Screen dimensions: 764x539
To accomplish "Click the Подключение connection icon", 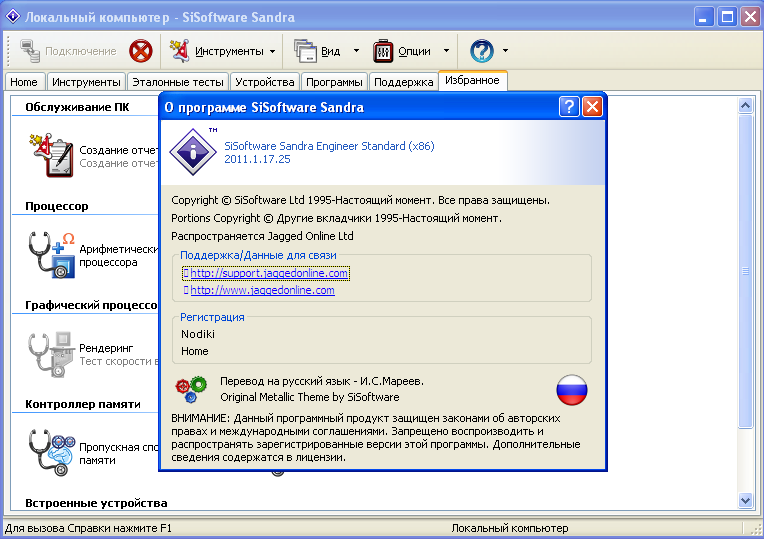I will point(30,51).
